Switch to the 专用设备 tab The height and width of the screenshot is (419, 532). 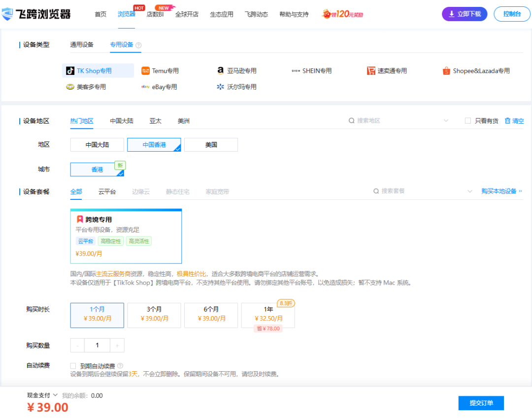click(122, 45)
